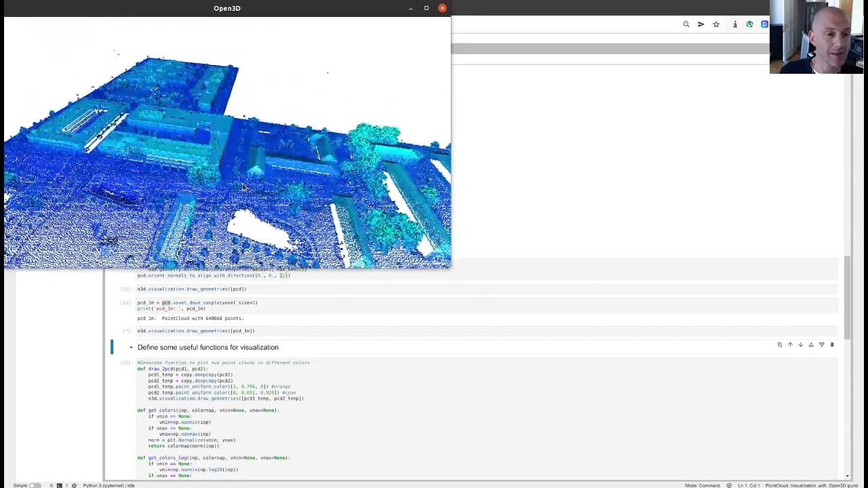Bookmark page with the star icon

pos(716,24)
